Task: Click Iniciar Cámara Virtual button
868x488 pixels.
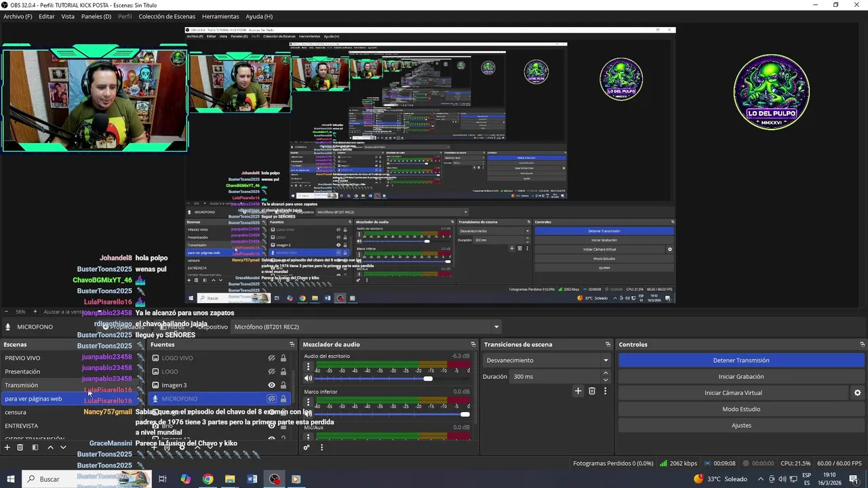Action: click(733, 393)
